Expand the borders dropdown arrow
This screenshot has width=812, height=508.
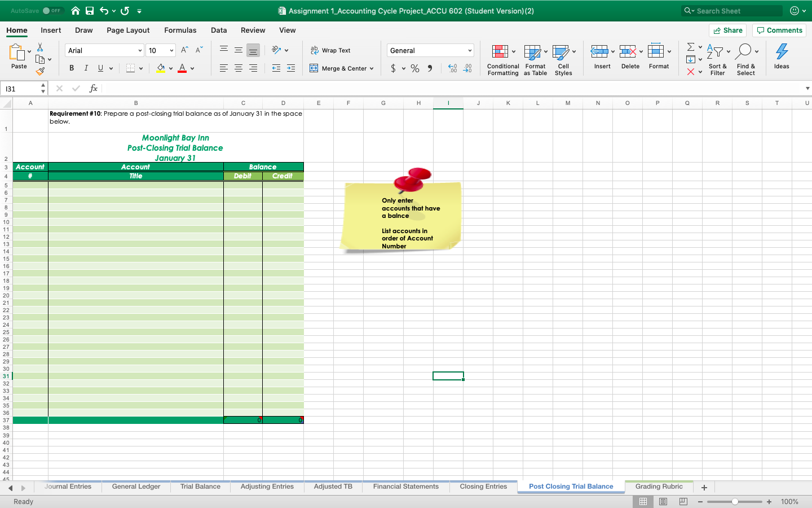140,68
